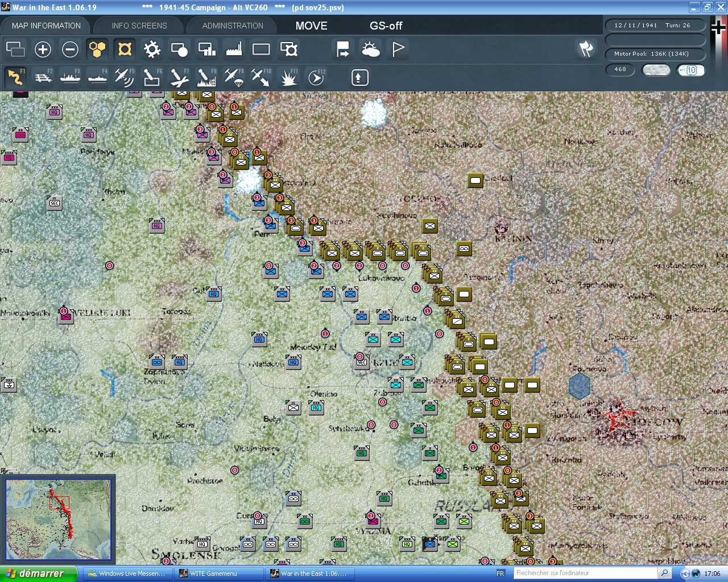
Task: Adjust the zoom level 10 control
Action: tap(690, 70)
